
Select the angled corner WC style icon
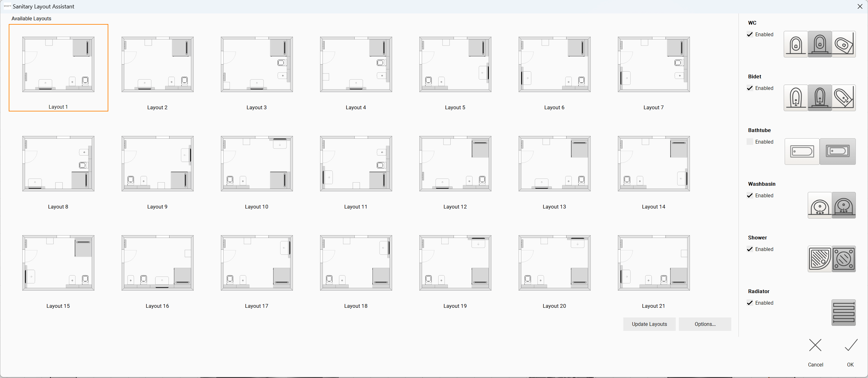pos(844,44)
